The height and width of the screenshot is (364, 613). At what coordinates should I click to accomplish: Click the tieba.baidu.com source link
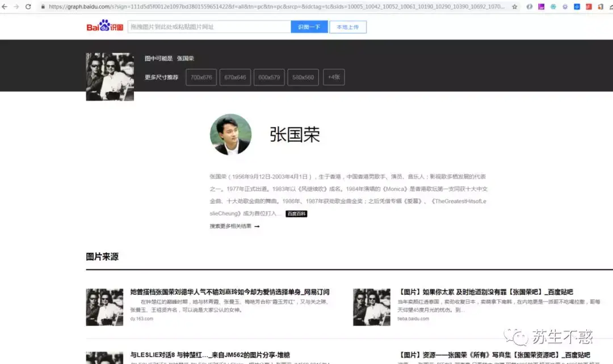(413, 319)
